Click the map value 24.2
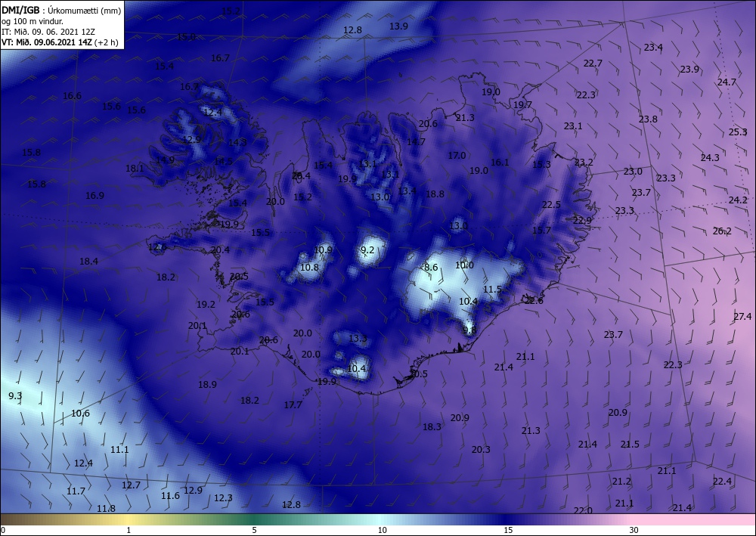 (738, 200)
